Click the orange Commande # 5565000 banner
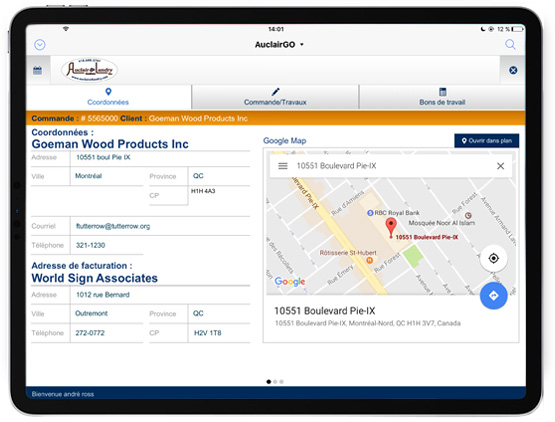Screen dimensions: 555x422 tap(275, 118)
